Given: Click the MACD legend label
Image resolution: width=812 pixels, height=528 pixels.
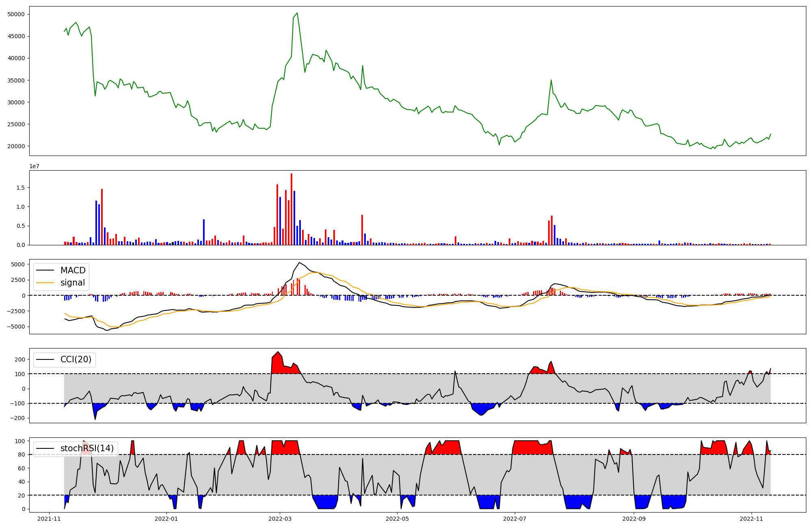Looking at the screenshot, I should (73, 270).
